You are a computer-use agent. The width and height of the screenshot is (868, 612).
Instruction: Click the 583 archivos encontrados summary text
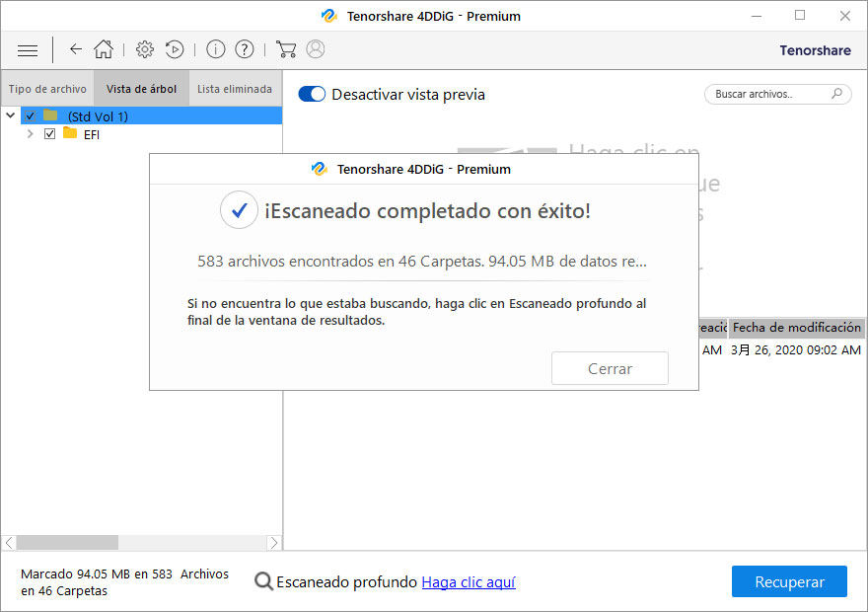pos(422,261)
